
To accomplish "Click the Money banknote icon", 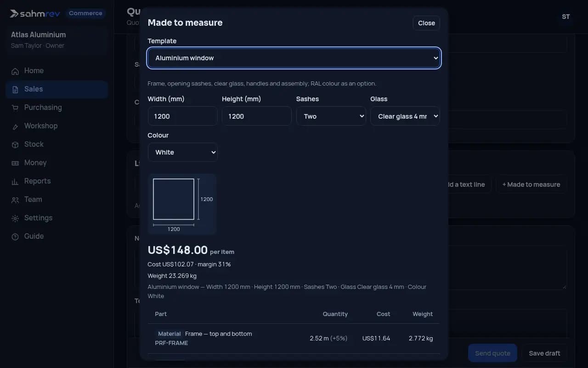I will [x=15, y=163].
